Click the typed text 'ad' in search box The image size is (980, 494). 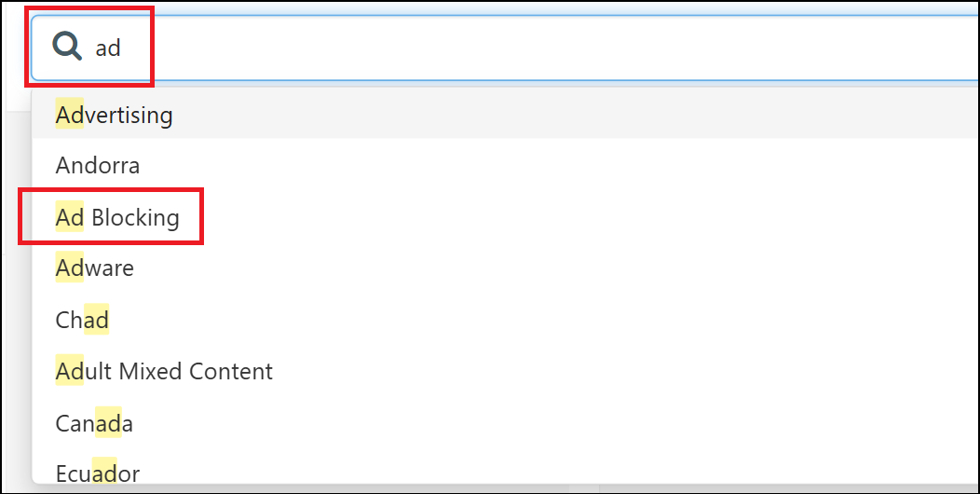click(107, 48)
